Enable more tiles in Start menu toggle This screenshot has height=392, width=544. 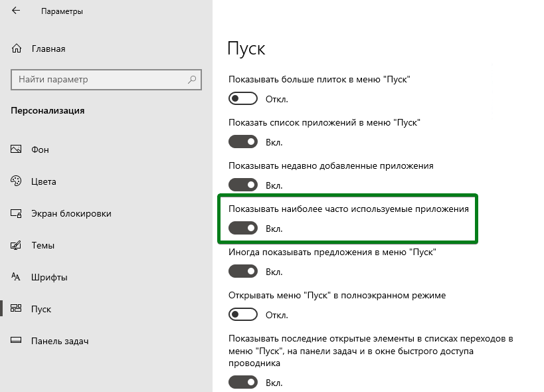click(243, 99)
